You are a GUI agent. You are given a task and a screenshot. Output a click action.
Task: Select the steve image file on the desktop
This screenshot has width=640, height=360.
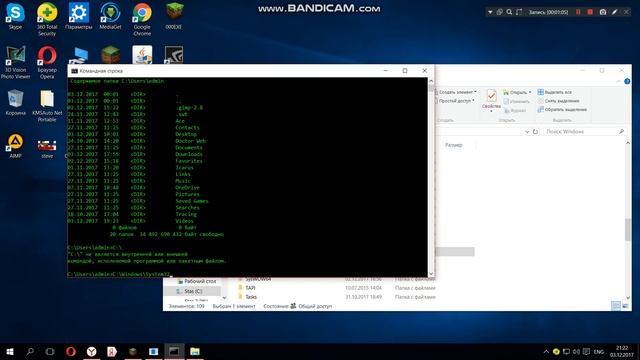[47, 149]
